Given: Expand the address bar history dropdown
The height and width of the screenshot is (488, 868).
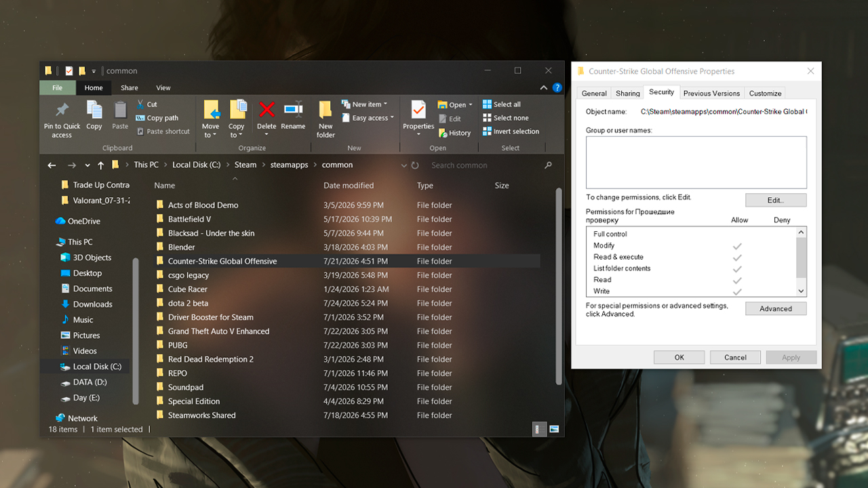Looking at the screenshot, I should 404,165.
